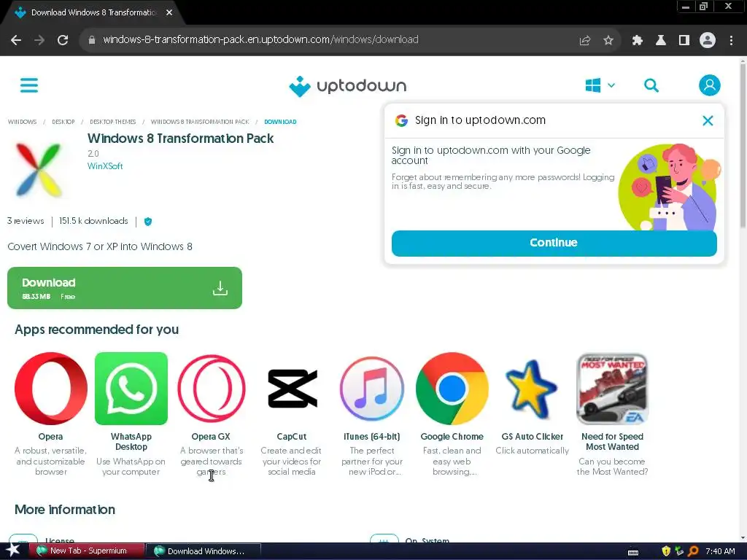Viewport: 747px width, 560px height.
Task: Open Need for Speed Most Wanted thumbnail
Action: pos(612,389)
